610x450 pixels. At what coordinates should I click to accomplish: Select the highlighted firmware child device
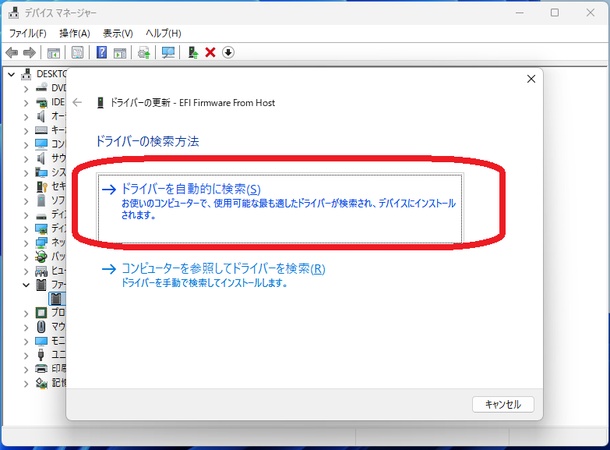pos(56,299)
